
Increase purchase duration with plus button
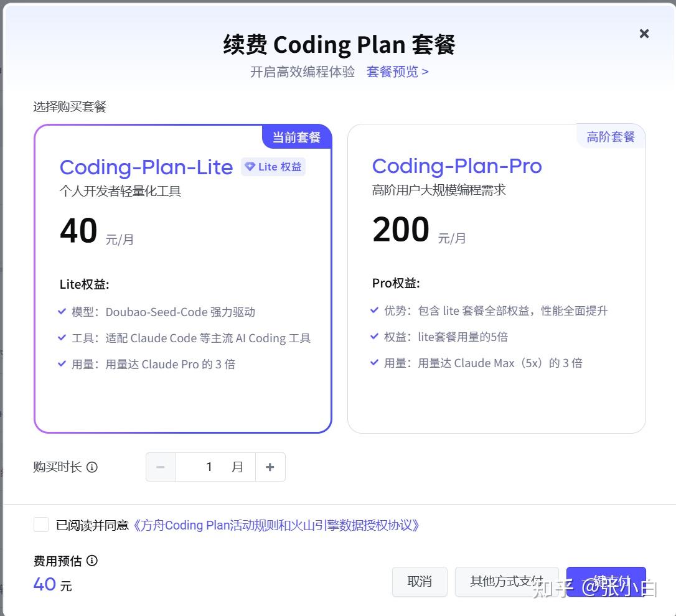click(270, 467)
